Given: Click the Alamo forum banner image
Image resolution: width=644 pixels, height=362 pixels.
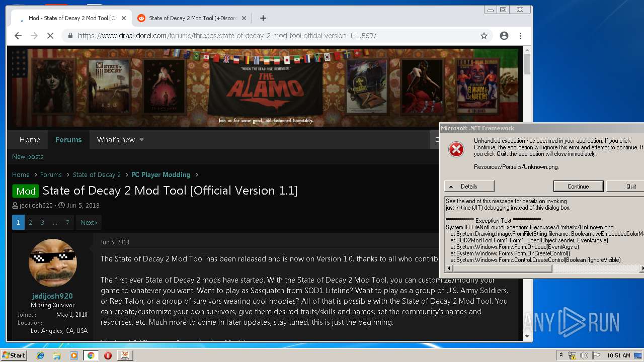Looking at the screenshot, I should coord(265,87).
